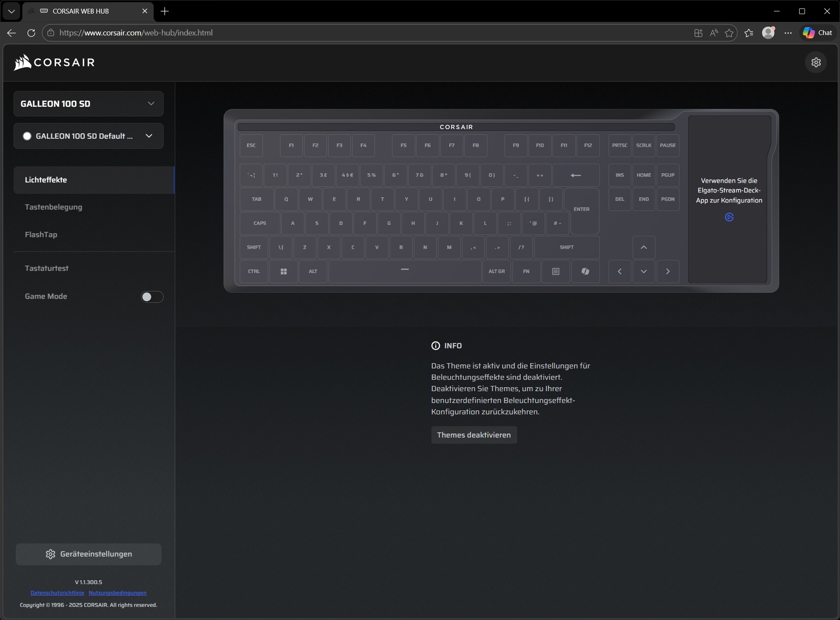The height and width of the screenshot is (620, 840).
Task: Toggle the Game Mode switch
Action: coord(152,297)
